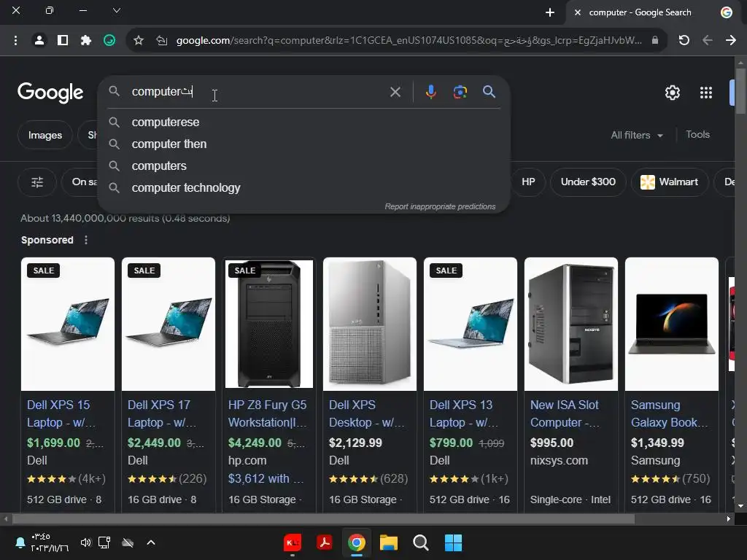This screenshot has height=560, width=747.
Task: Click the Chrome address bar URL
Action: coord(409,41)
